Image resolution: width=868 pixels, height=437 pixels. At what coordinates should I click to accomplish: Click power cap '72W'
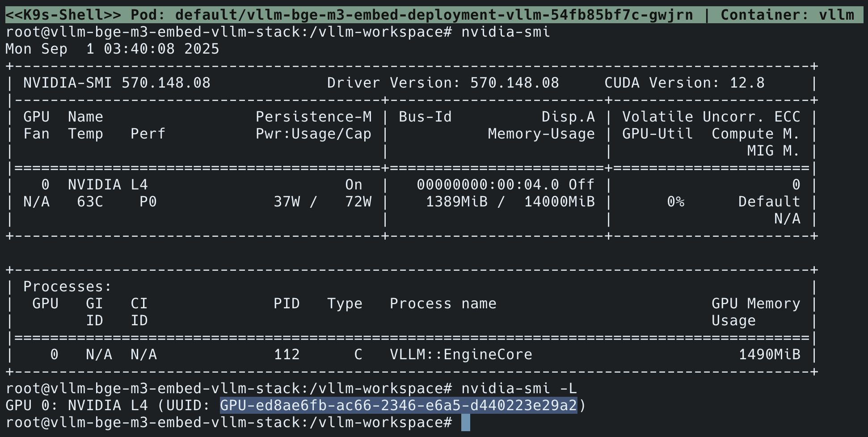pos(358,202)
